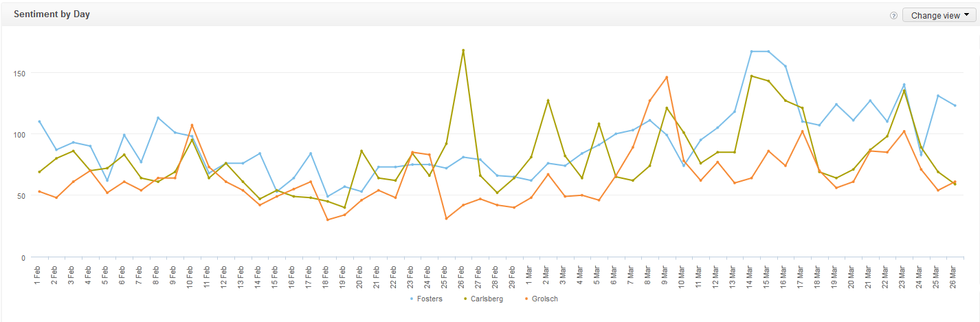The image size is (980, 322).
Task: Click Grolsch peak point on 9 Mar
Action: (666, 77)
